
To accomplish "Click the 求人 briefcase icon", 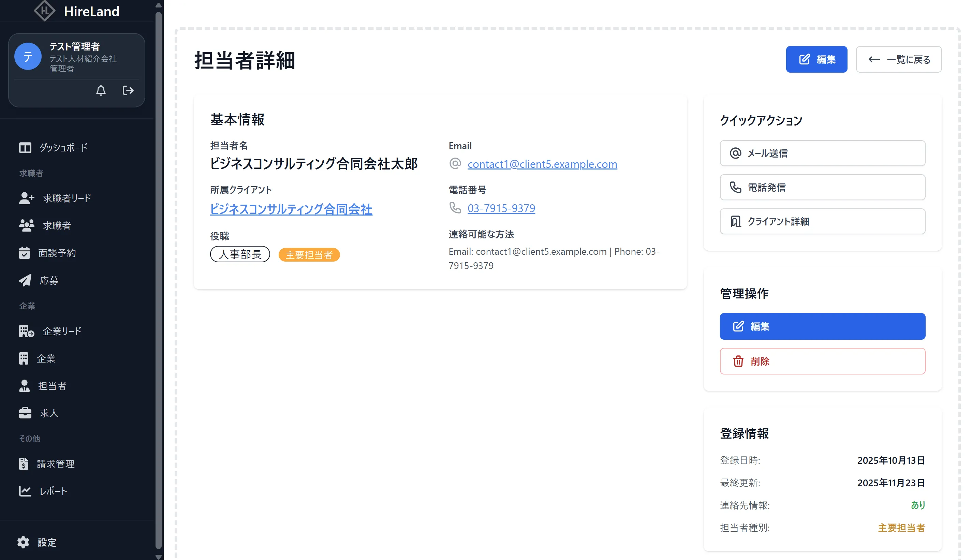I will pyautogui.click(x=25, y=413).
